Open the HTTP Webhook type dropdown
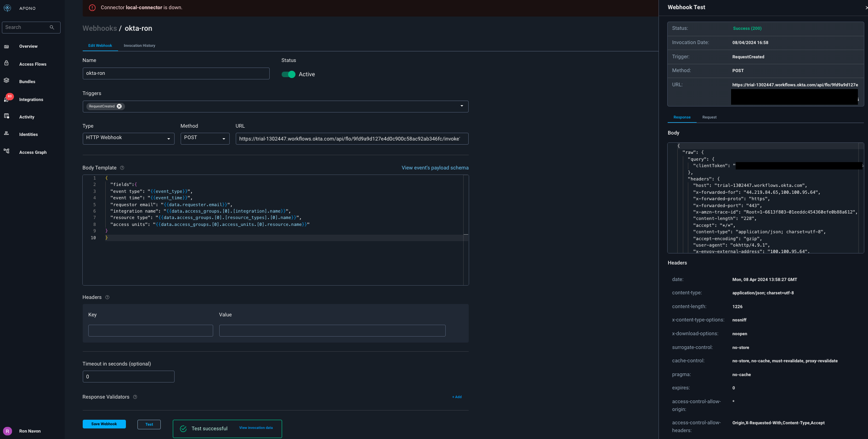The height and width of the screenshot is (439, 868). pyautogui.click(x=168, y=139)
